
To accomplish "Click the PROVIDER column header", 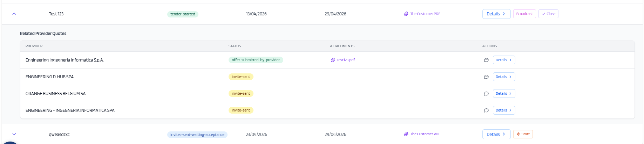I will (x=34, y=46).
